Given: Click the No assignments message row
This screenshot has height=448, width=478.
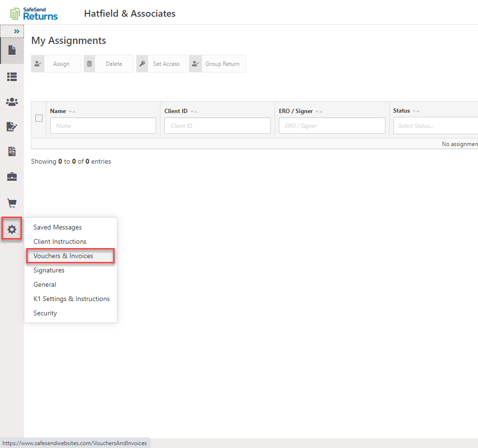Looking at the screenshot, I should coord(255,144).
